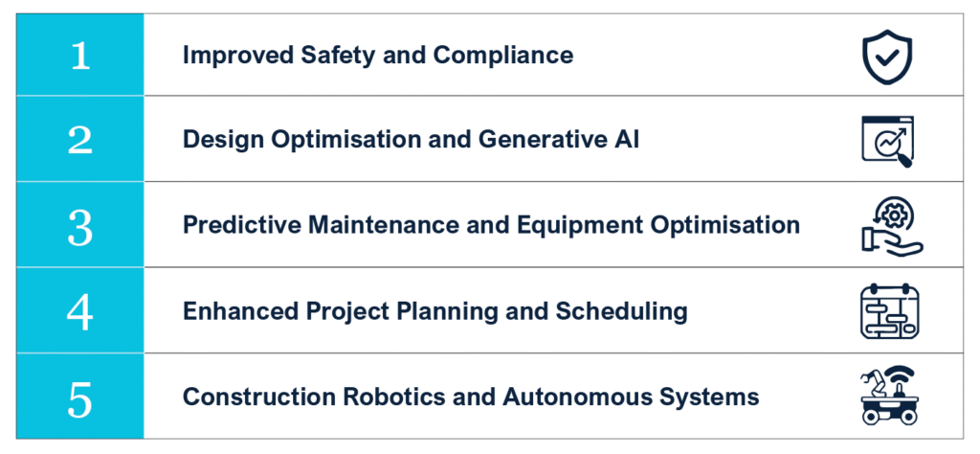Pick the cyan cell showing 4
980x454 pixels.
[x=80, y=311]
